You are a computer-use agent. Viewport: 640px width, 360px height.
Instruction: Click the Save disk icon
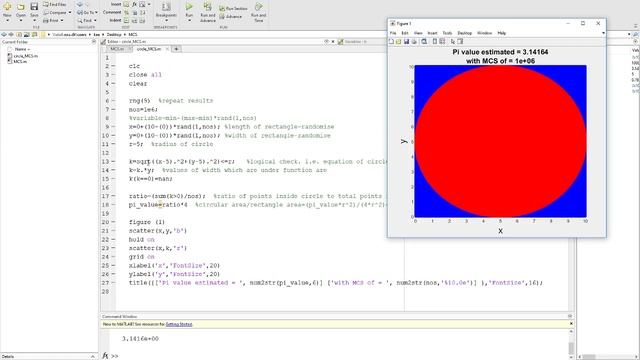(x=34, y=7)
